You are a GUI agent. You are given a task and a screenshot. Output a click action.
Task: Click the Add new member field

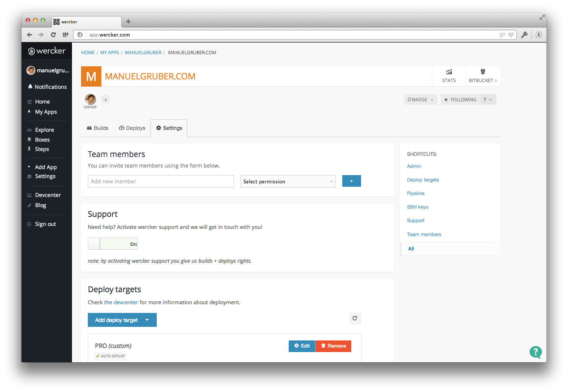161,182
